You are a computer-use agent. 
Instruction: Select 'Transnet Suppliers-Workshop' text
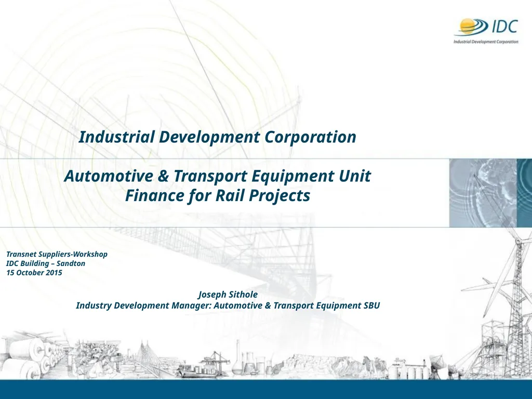(x=57, y=254)
